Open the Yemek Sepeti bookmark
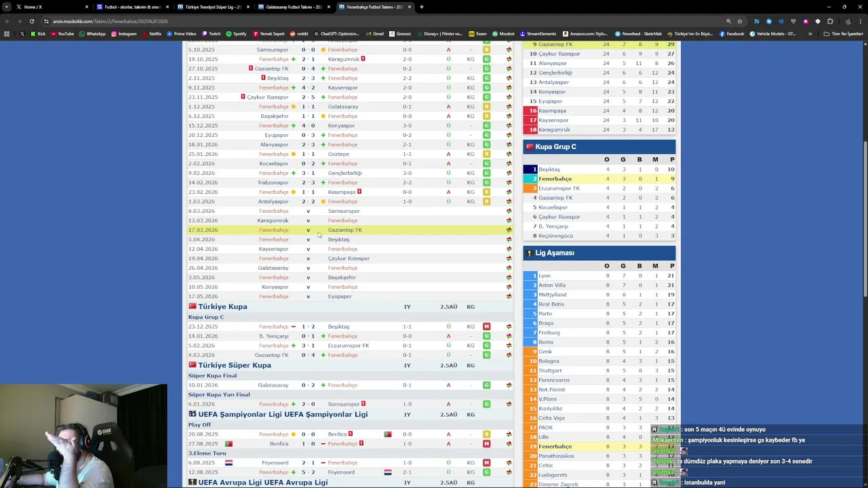868x488 pixels. [x=269, y=34]
